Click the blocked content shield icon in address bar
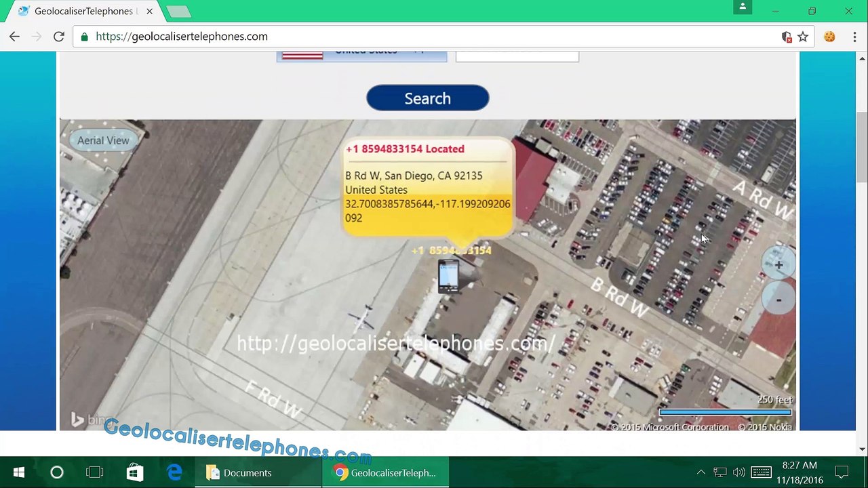Viewport: 868px width, 488px height. 787,37
